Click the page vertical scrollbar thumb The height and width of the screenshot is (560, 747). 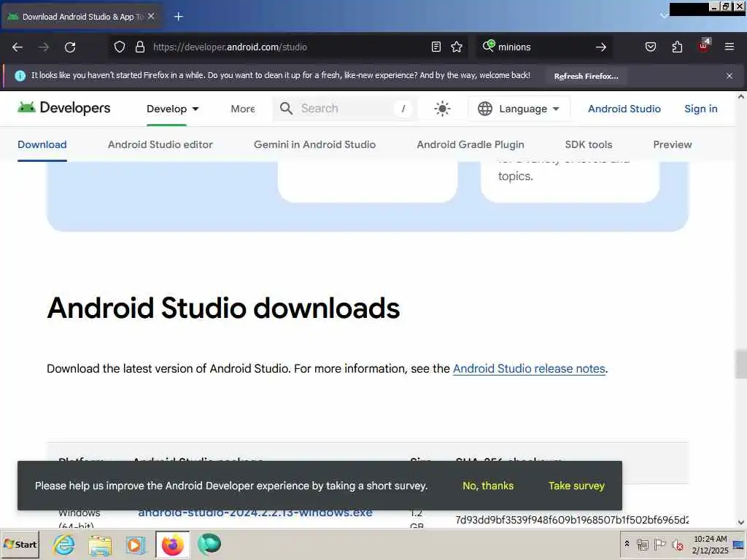[x=741, y=364]
